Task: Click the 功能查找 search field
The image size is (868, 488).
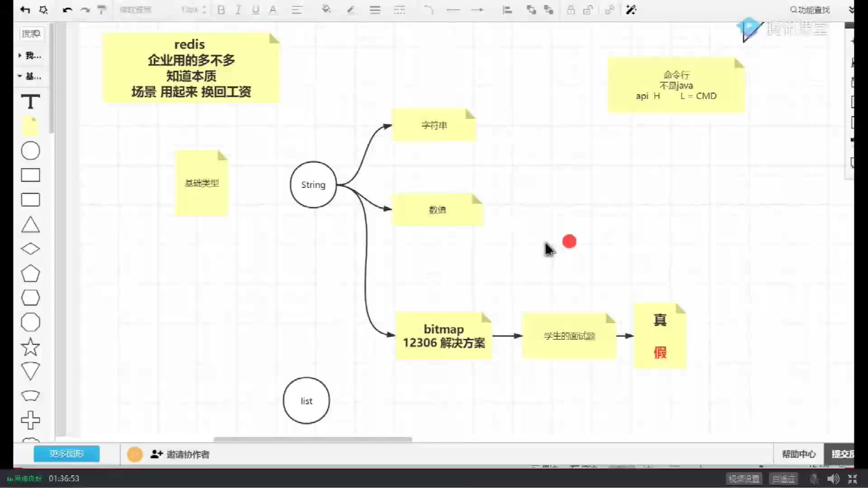Action: point(810,10)
